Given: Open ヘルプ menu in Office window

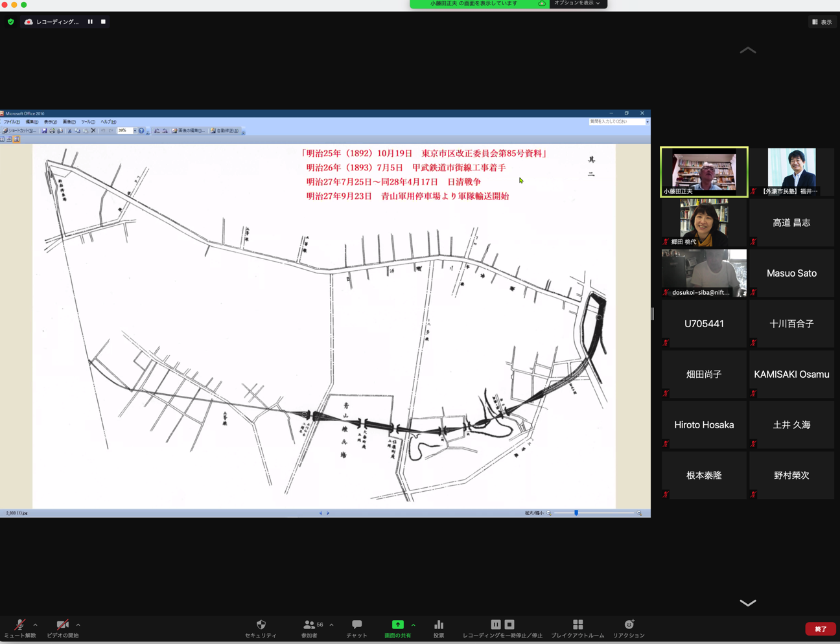Looking at the screenshot, I should pos(108,122).
